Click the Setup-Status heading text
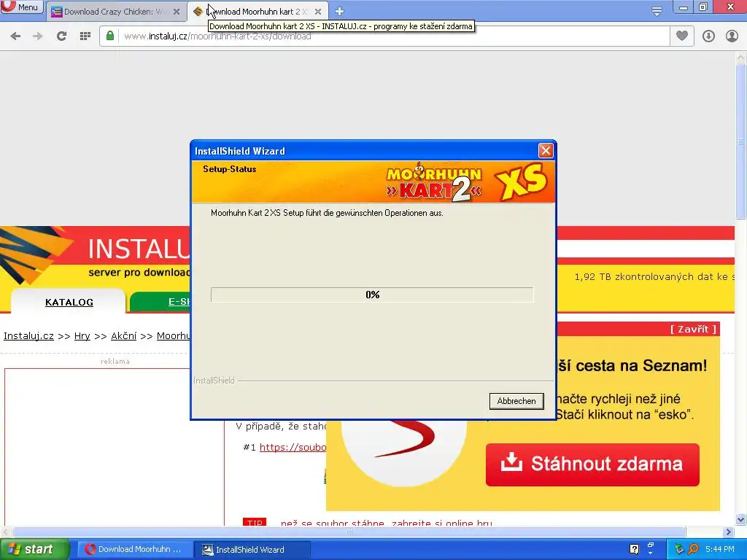747x560 pixels. [x=229, y=169]
